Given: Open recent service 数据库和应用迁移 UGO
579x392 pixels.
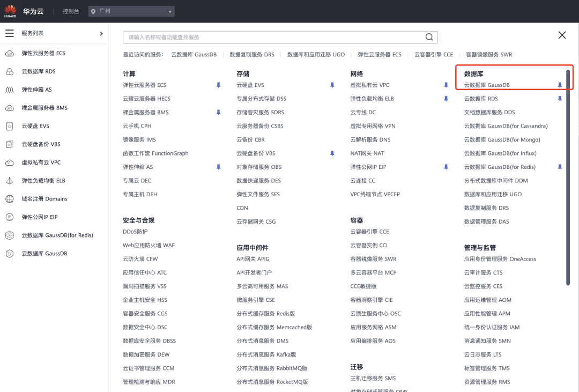Looking at the screenshot, I should click(x=316, y=55).
